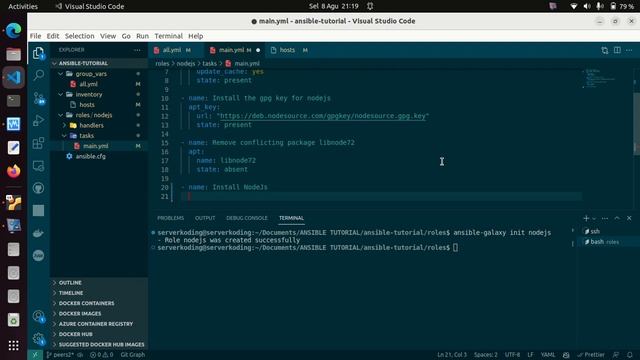
Task: Open the Run and Debug view
Action: click(x=38, y=120)
